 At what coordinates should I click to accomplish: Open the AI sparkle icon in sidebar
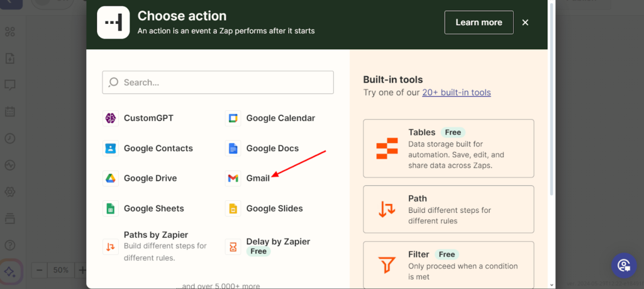10,272
